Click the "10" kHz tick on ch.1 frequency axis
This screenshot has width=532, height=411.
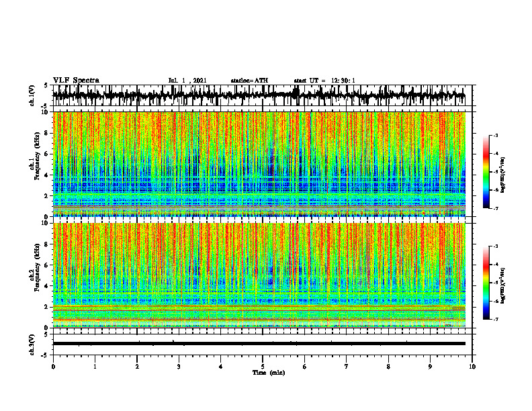(x=46, y=112)
